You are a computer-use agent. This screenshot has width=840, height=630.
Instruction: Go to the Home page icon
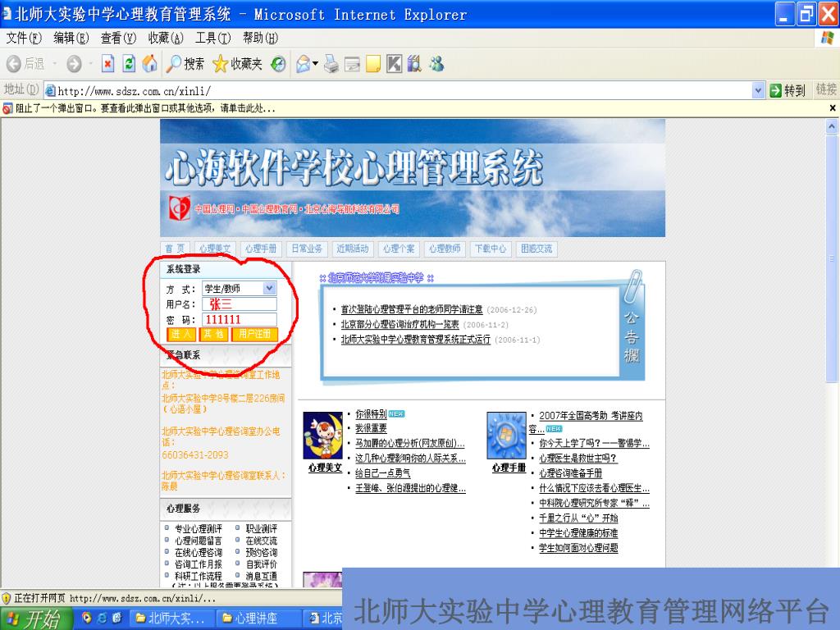[150, 64]
